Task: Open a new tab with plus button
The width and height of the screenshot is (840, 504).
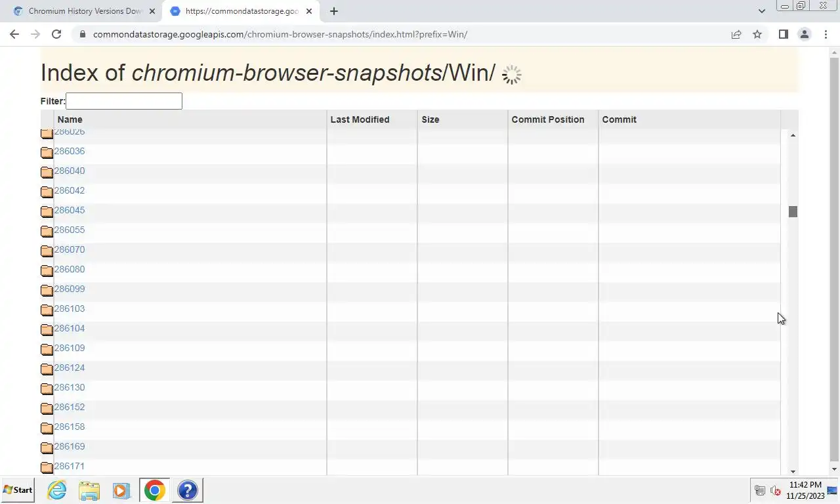Action: tap(334, 11)
